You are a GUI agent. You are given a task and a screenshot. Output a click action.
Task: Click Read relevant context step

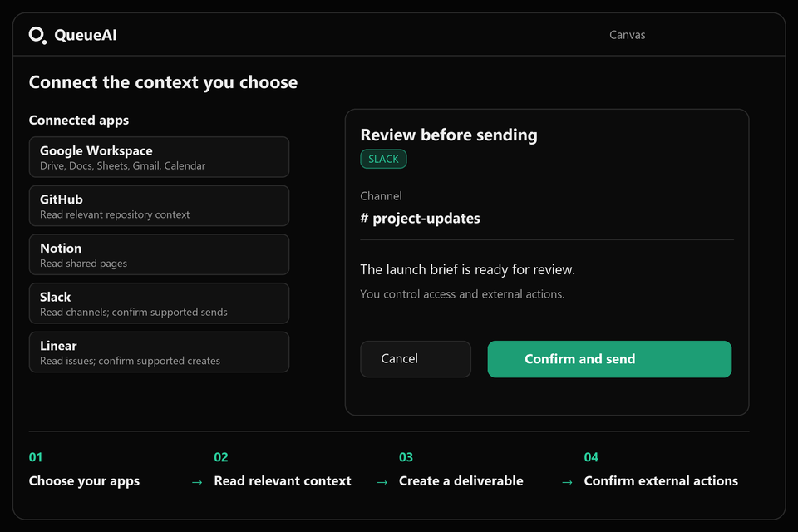point(283,481)
